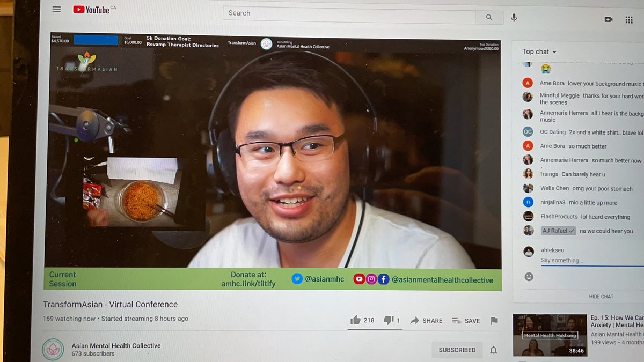Click Wells Chen's chat avatar
644x362 pixels.
point(529,188)
